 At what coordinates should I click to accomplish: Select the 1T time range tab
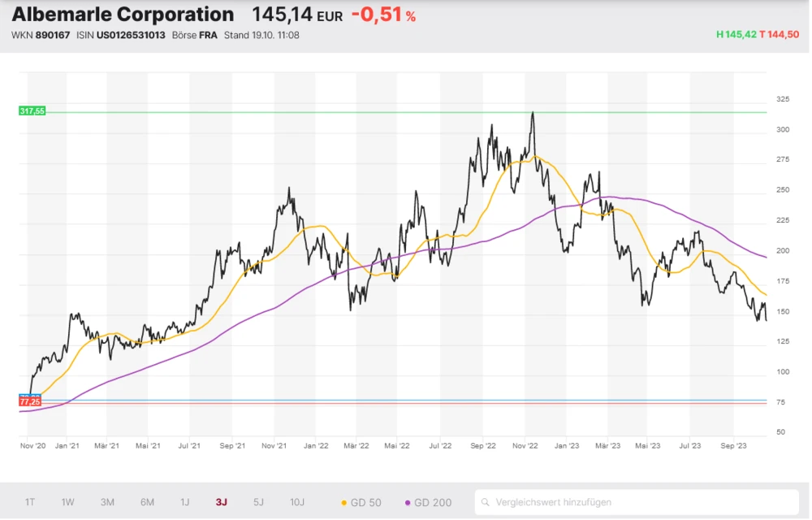point(30,502)
